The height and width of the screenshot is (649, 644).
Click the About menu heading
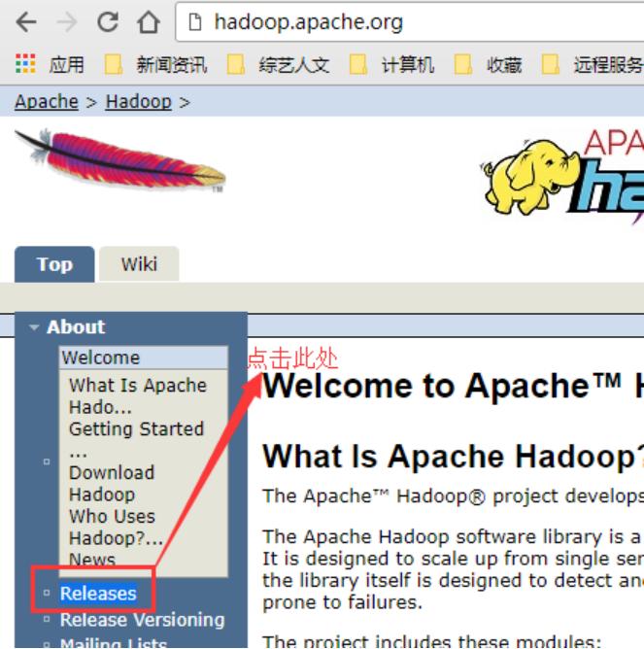pos(76,327)
